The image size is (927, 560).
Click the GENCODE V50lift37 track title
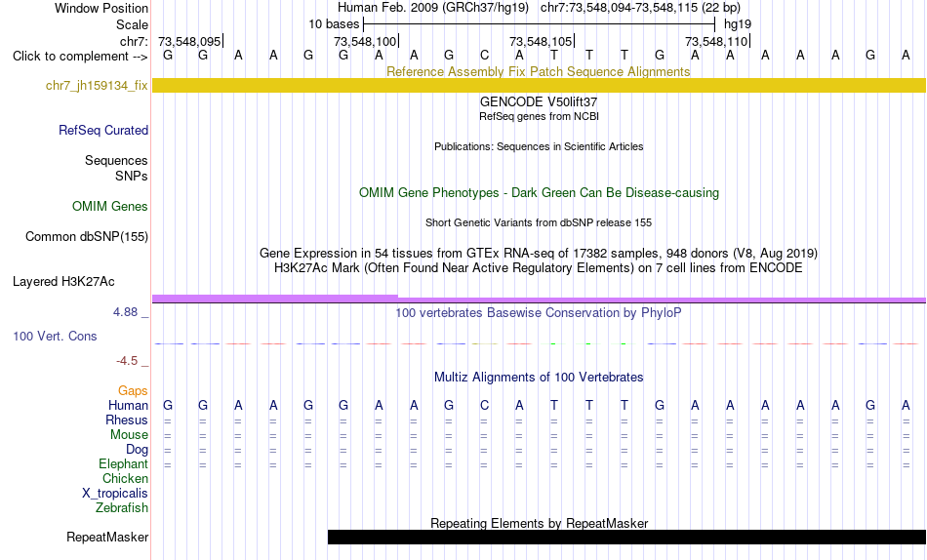pos(539,102)
